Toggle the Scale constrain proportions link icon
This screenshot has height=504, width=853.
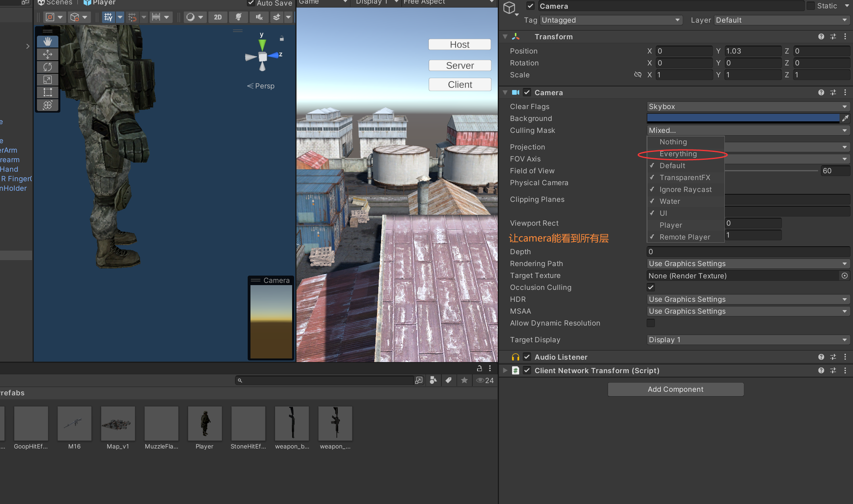pos(638,75)
